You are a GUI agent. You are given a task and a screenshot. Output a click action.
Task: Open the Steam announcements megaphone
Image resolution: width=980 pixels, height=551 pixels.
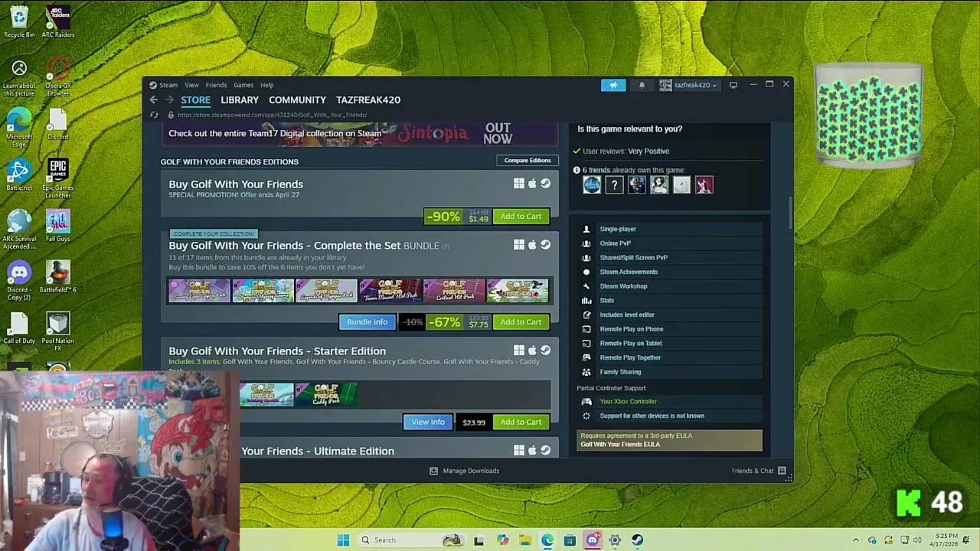point(612,85)
